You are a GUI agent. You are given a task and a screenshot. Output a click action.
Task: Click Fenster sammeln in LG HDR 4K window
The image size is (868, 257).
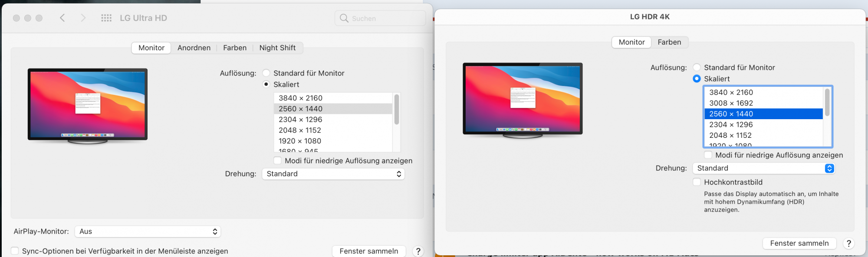point(799,243)
